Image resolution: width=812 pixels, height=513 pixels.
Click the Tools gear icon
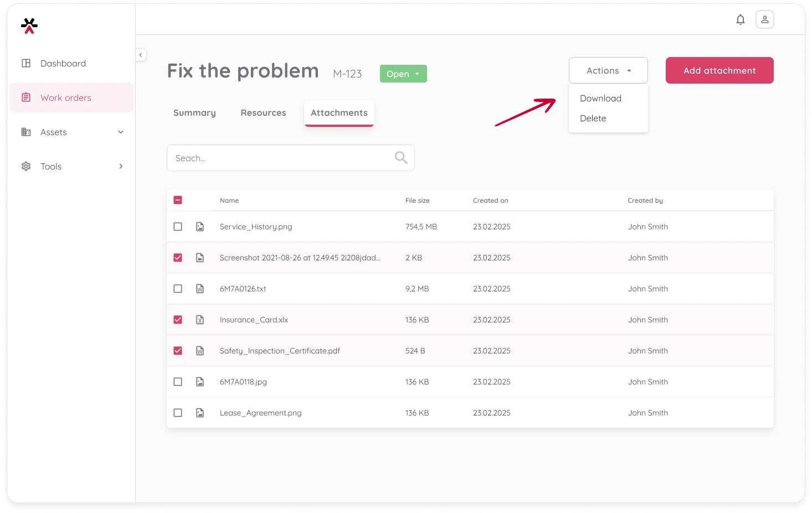26,166
